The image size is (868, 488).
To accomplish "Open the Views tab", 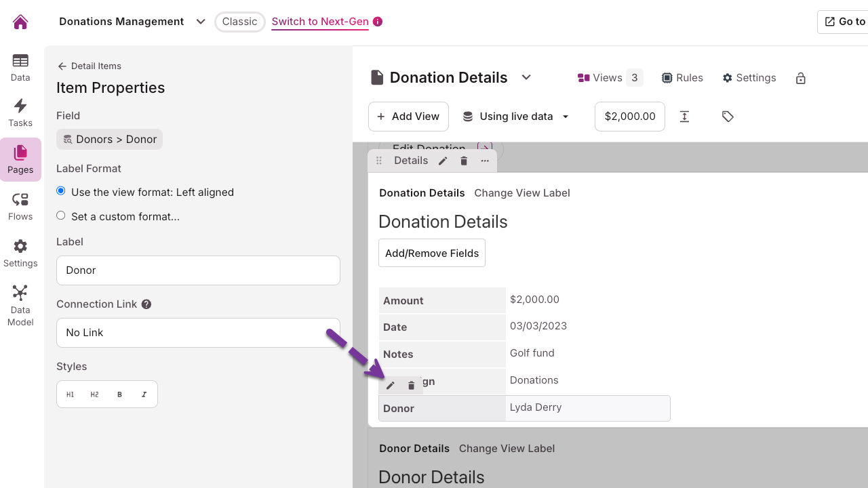I will 609,78.
